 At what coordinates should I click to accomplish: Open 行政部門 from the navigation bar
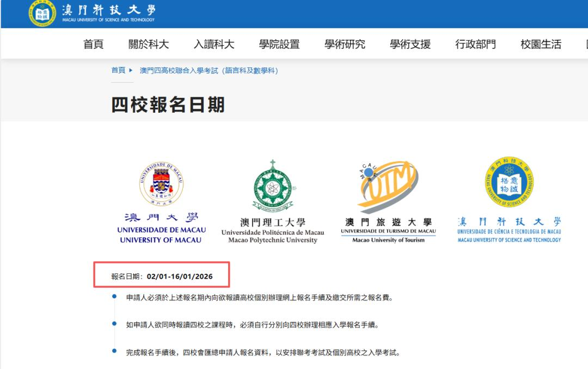[475, 45]
